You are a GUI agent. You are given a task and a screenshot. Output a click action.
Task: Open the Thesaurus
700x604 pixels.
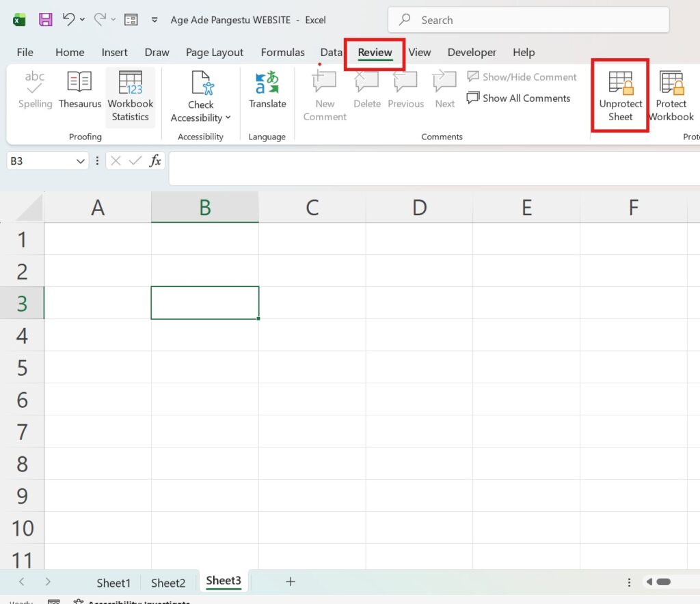(x=80, y=90)
